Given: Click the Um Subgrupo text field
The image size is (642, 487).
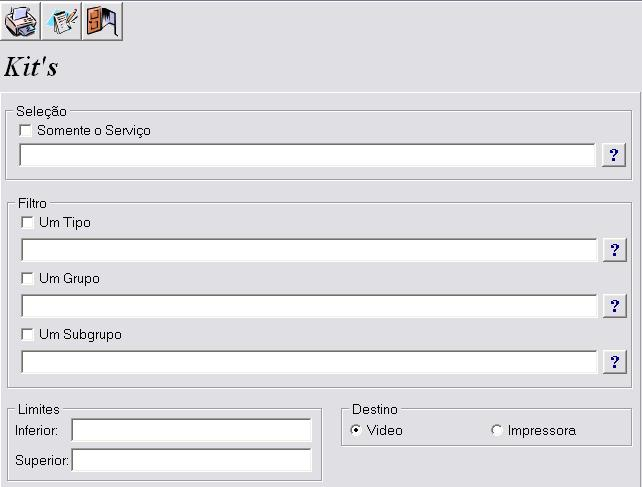Looking at the screenshot, I should coord(308,362).
